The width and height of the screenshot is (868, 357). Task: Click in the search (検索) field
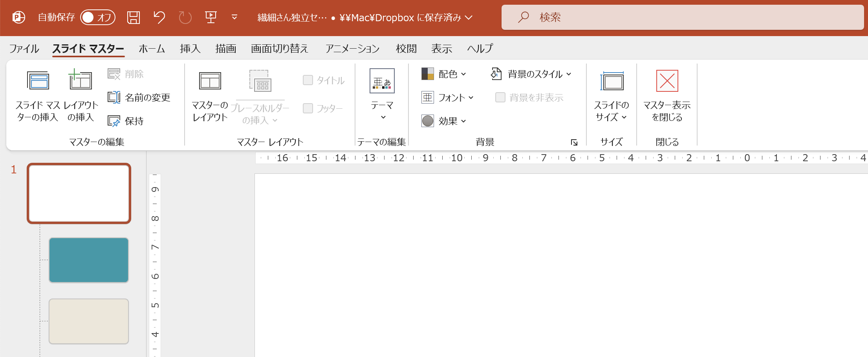[x=683, y=17]
